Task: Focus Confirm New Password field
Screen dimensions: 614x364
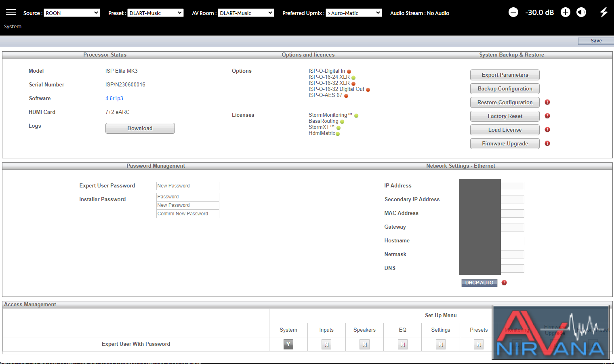Action: coord(188,214)
